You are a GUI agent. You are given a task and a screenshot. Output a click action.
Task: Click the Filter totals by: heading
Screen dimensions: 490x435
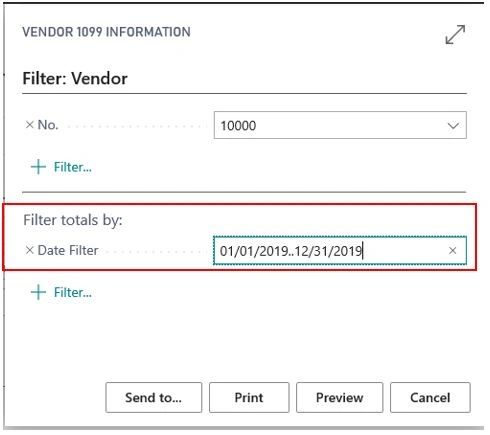coord(73,220)
